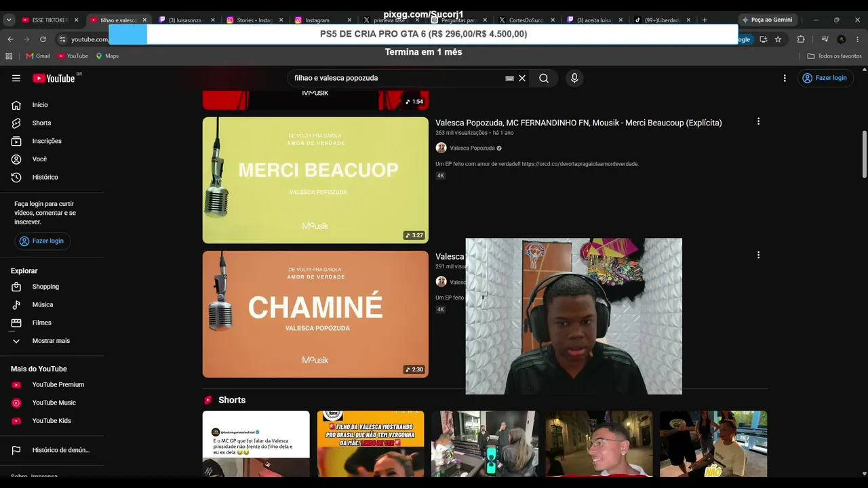The height and width of the screenshot is (488, 868).
Task: Open the tab search dropdown
Action: coord(9,20)
